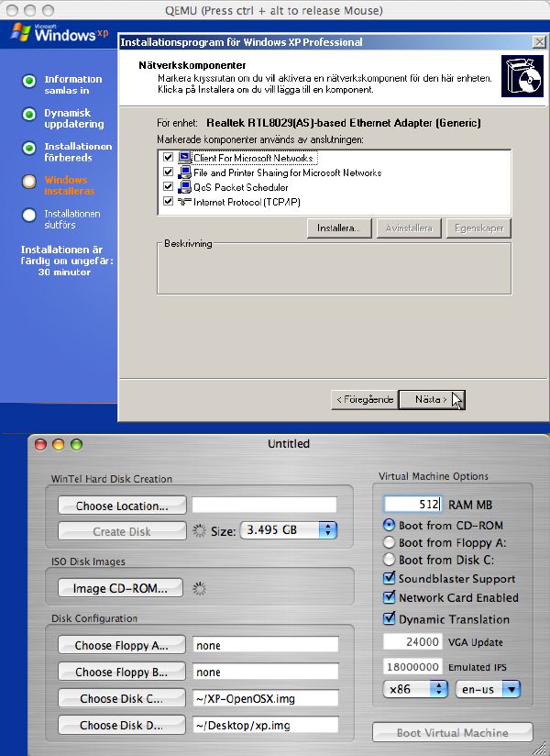Close the Windows XP setup dialog
The height and width of the screenshot is (756, 550).
[x=539, y=42]
